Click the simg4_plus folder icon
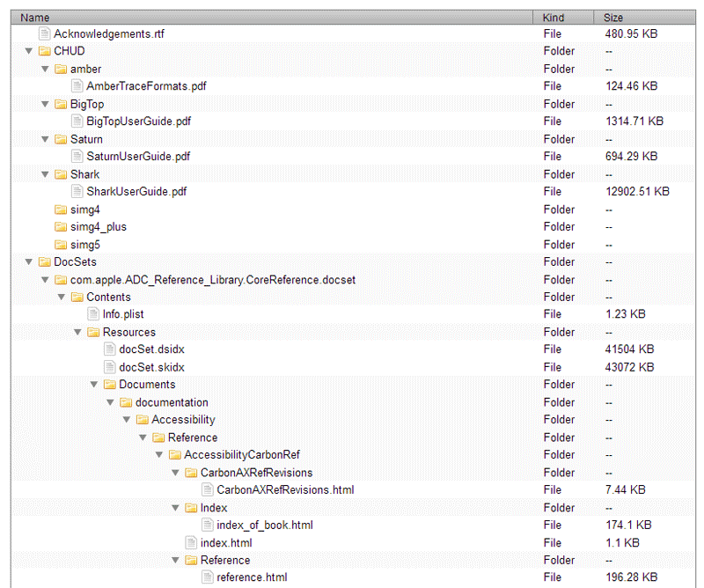The width and height of the screenshot is (704, 588). point(61,227)
